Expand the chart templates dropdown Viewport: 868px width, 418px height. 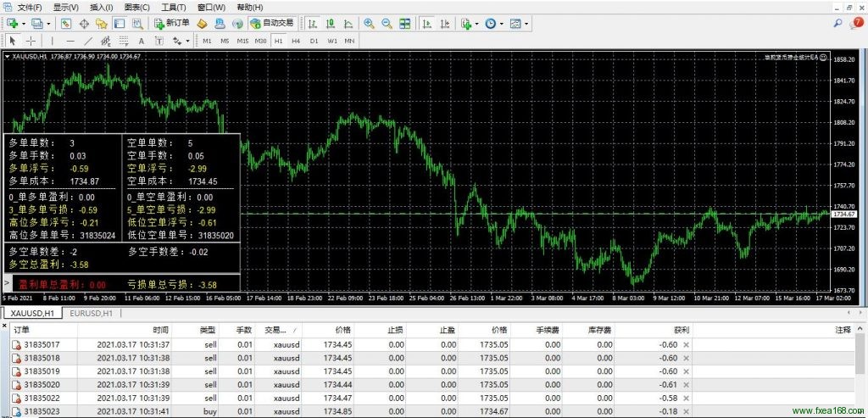tap(526, 23)
